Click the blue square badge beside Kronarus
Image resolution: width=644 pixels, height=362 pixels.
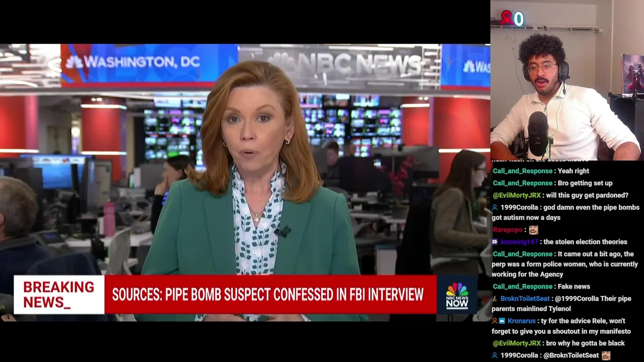[502, 321]
